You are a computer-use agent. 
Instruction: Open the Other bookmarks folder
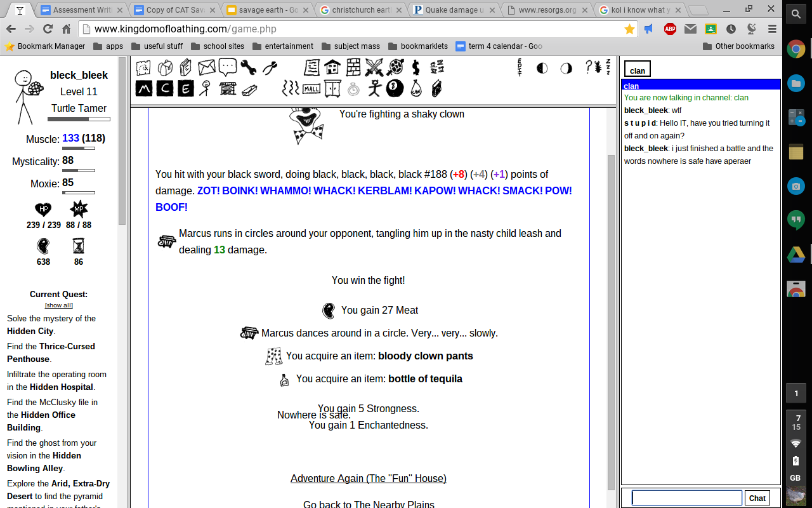point(738,46)
